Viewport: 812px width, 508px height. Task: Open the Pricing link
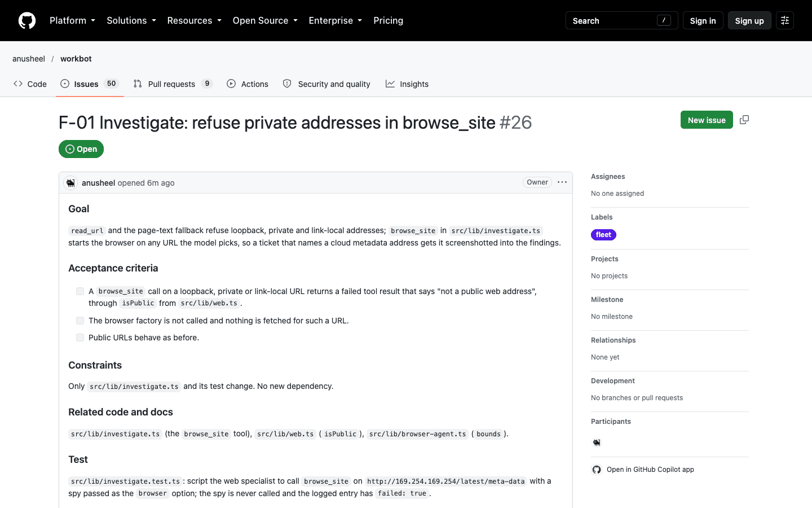(389, 20)
